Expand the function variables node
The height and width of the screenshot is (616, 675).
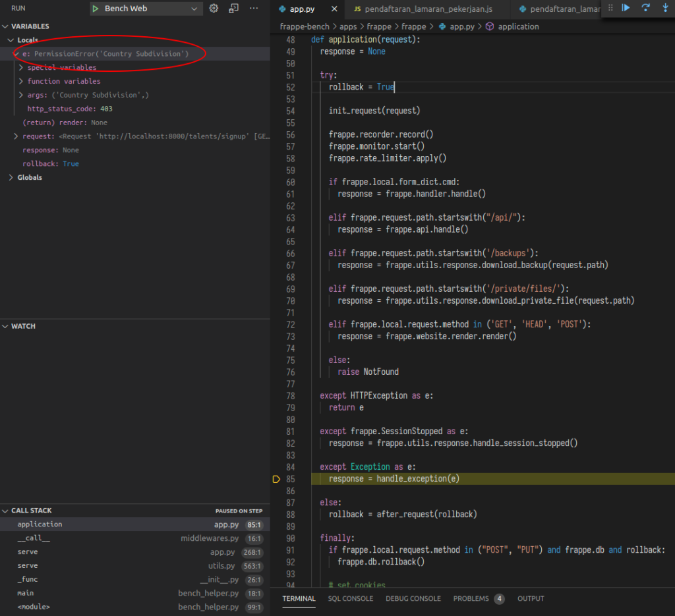click(21, 81)
